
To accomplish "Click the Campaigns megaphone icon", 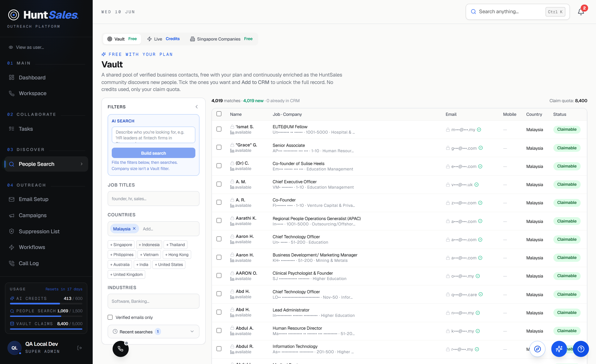I will tap(12, 215).
